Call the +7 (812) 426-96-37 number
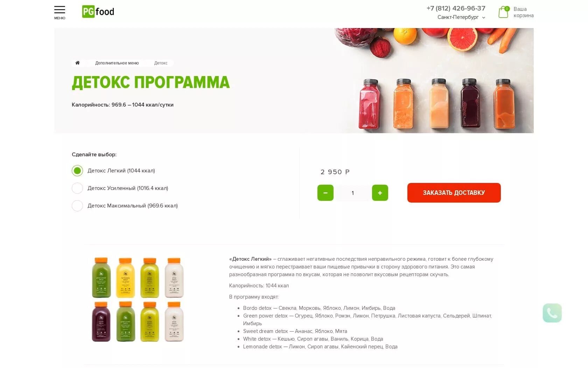 tap(456, 8)
